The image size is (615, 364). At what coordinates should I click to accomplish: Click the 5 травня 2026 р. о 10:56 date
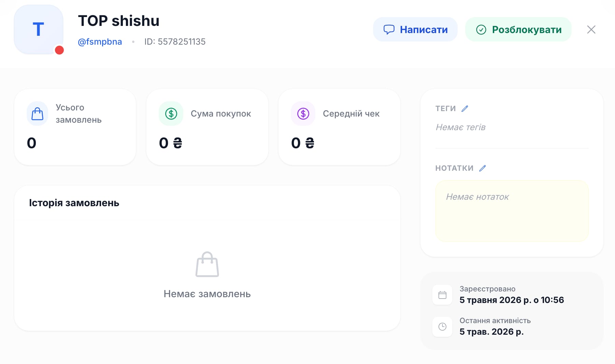(512, 300)
